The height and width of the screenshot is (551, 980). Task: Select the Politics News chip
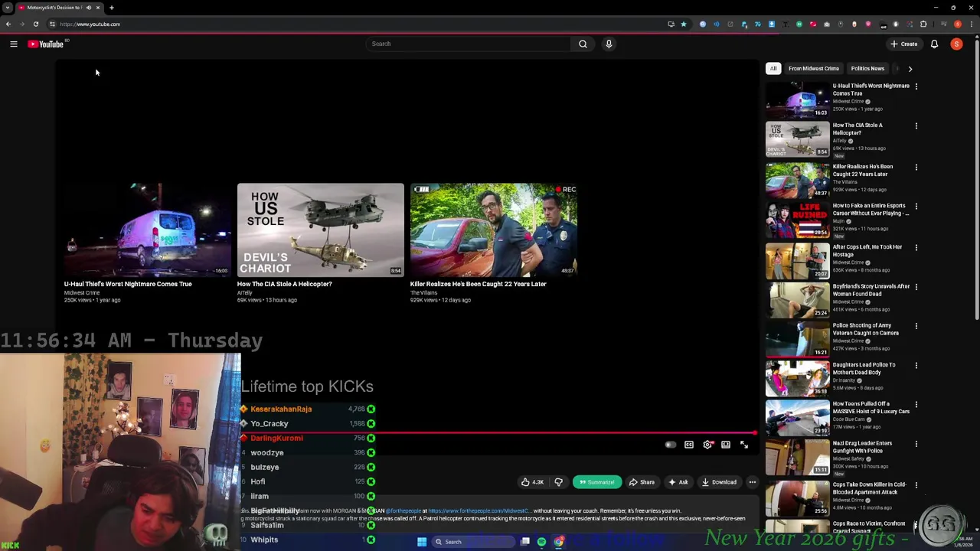pos(867,69)
